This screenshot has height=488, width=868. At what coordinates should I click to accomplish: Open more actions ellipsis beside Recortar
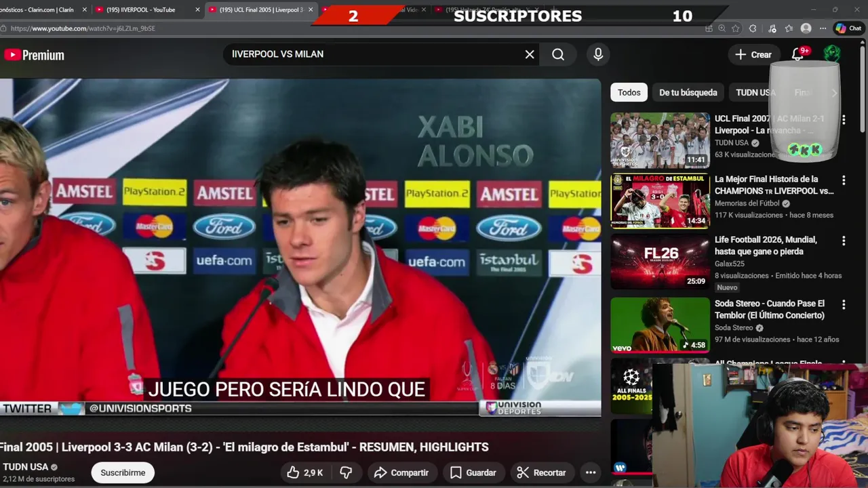click(x=591, y=472)
